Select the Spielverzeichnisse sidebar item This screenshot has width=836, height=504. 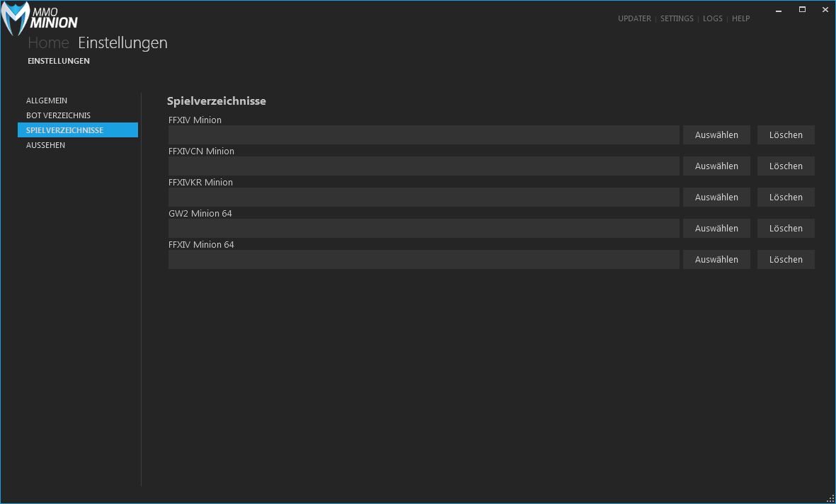click(64, 130)
